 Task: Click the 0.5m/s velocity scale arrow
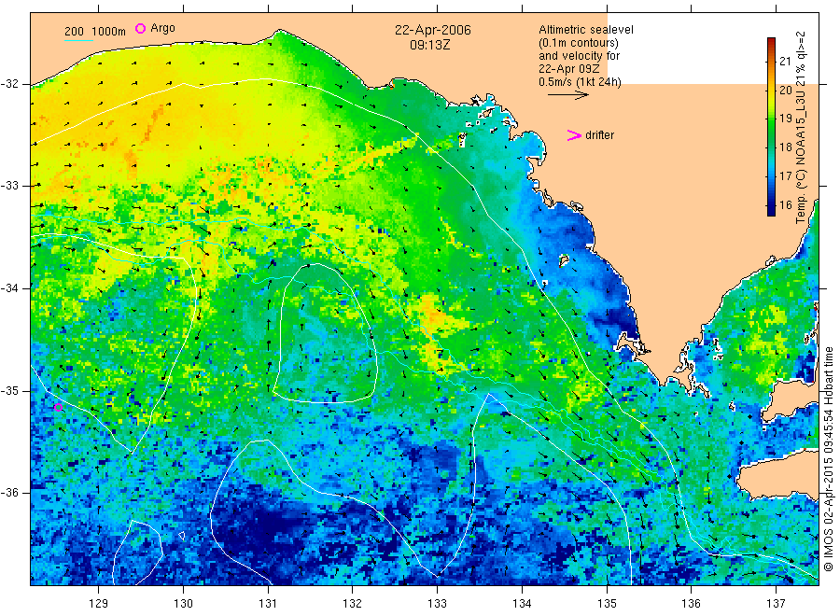[567, 95]
